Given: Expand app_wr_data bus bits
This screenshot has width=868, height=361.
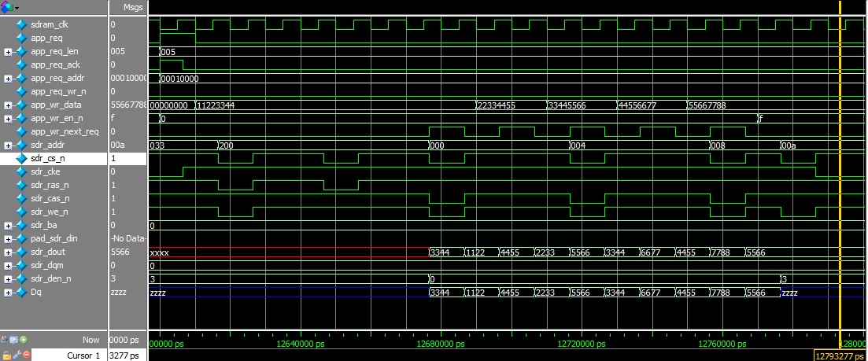Looking at the screenshot, I should [8, 105].
